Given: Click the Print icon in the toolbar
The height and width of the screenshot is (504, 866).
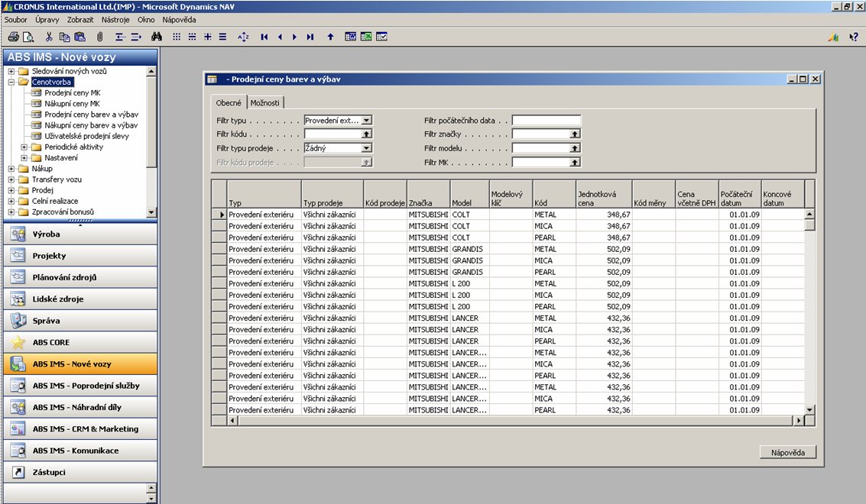Looking at the screenshot, I should point(13,37).
